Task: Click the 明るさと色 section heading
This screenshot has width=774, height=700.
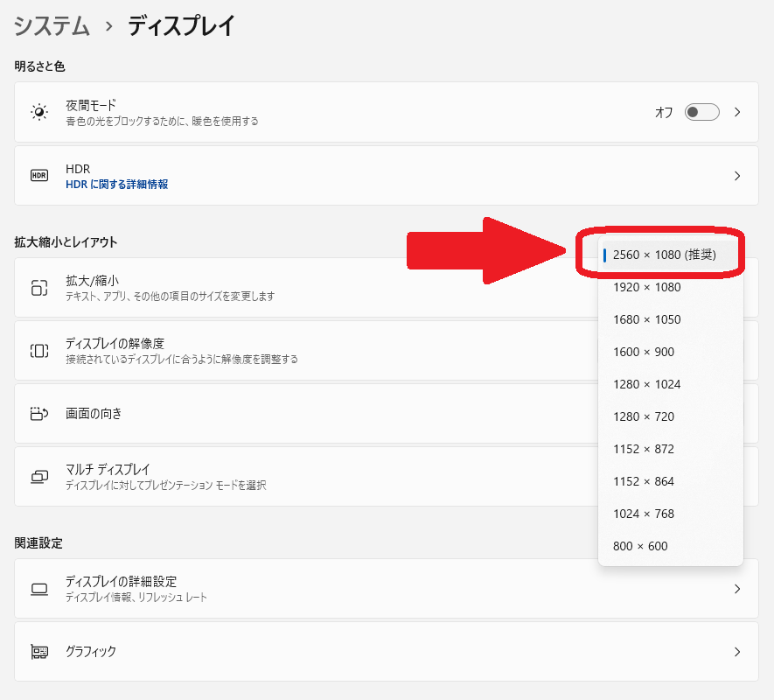Action: 39,66
